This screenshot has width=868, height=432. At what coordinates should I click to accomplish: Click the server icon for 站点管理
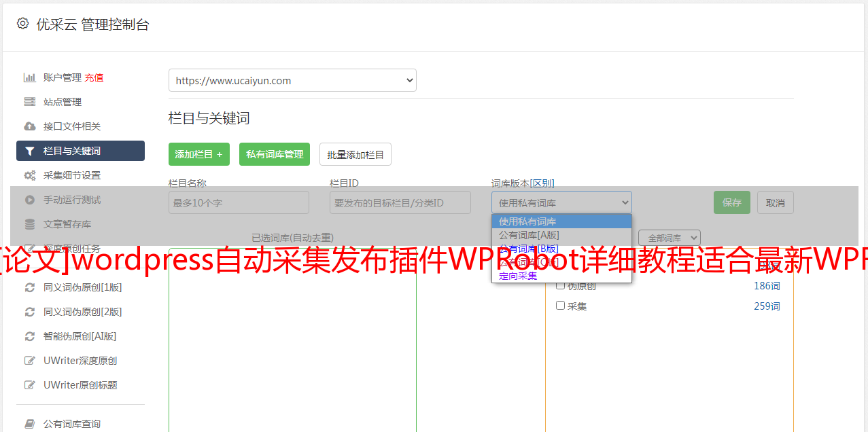[30, 102]
